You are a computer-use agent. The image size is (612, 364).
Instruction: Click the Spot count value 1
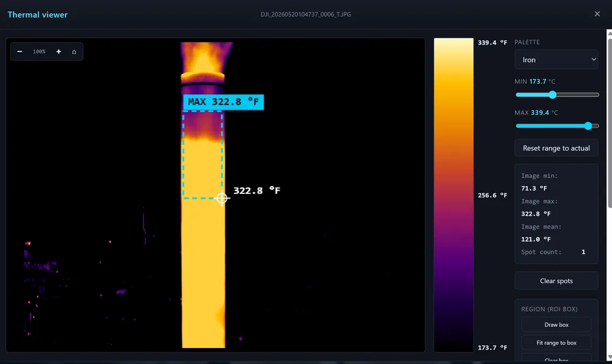[x=583, y=252]
